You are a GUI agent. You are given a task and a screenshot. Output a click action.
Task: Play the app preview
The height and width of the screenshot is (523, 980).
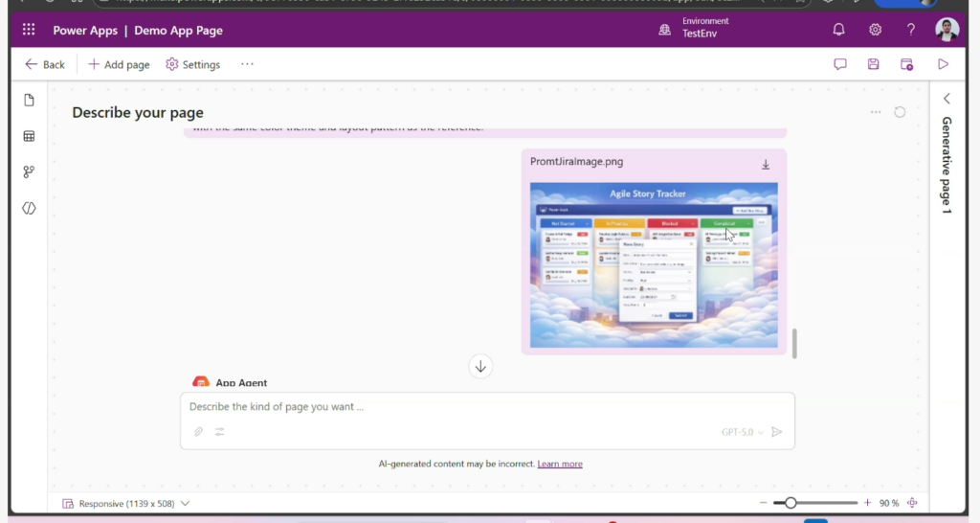(x=943, y=64)
